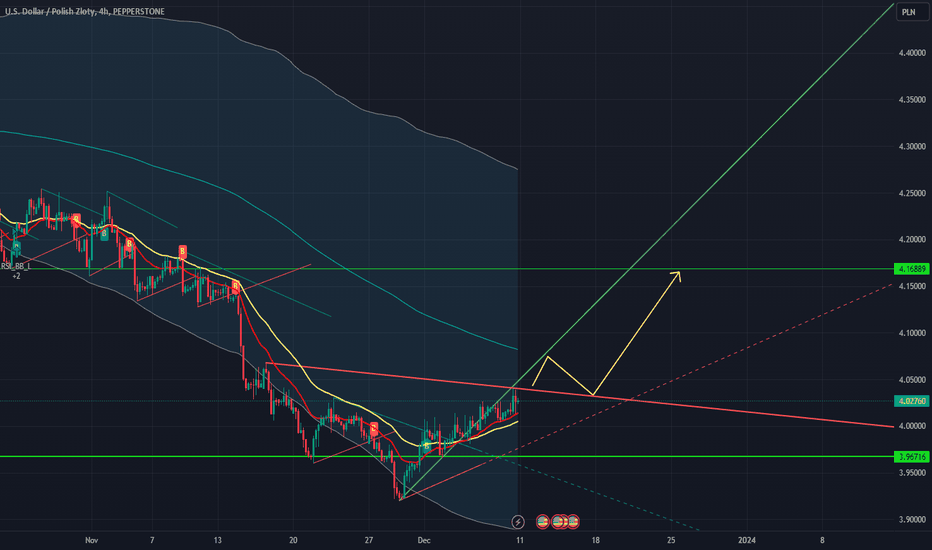Click the 4.30000 price axis value
The width and height of the screenshot is (932, 550).
912,146
